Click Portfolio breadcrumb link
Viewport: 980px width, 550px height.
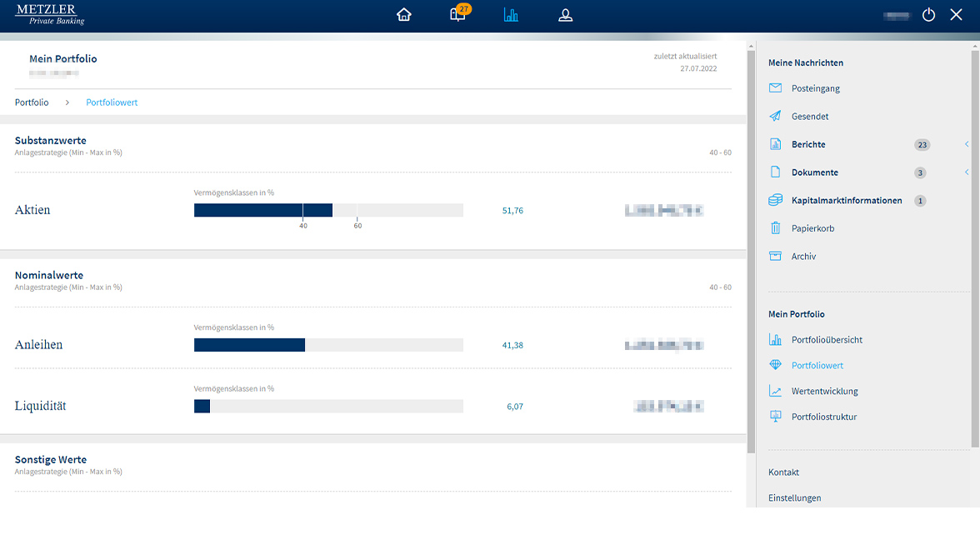tap(32, 102)
